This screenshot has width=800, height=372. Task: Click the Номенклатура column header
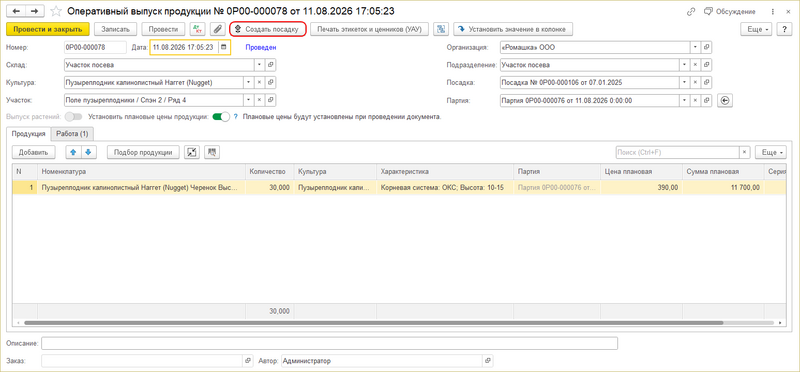coord(141,172)
